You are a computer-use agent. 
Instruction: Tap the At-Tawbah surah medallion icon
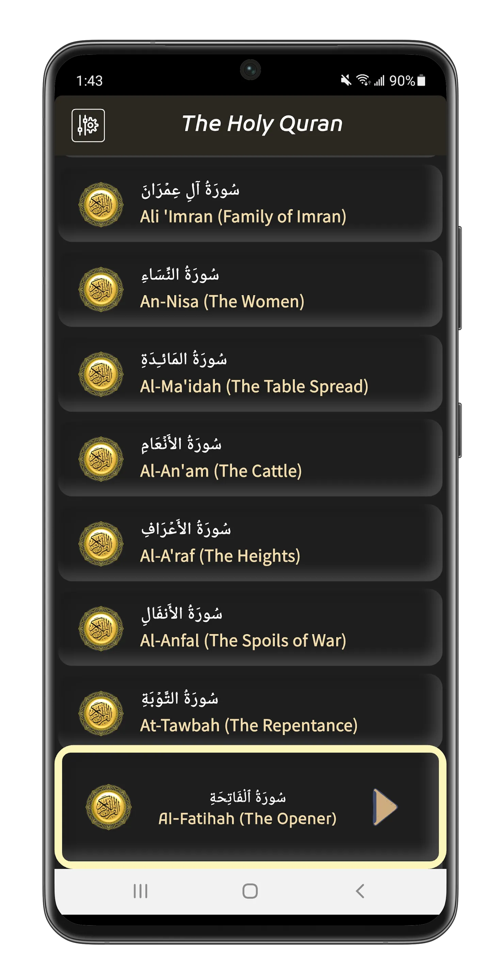pos(101,713)
